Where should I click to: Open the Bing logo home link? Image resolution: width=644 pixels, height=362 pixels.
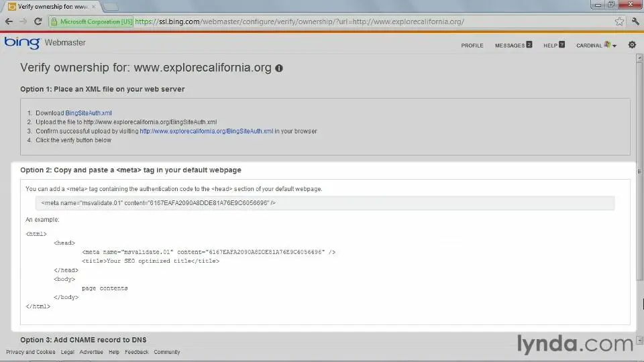point(23,43)
